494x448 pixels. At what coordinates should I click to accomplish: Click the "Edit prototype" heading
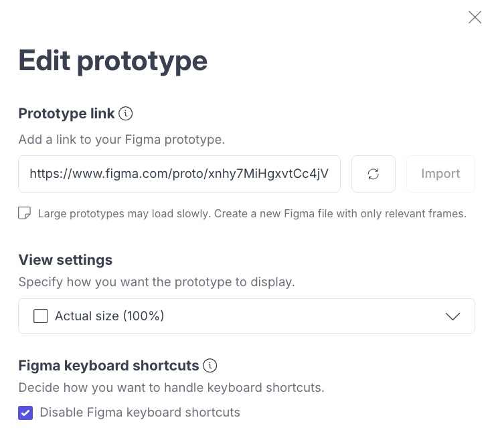(112, 61)
